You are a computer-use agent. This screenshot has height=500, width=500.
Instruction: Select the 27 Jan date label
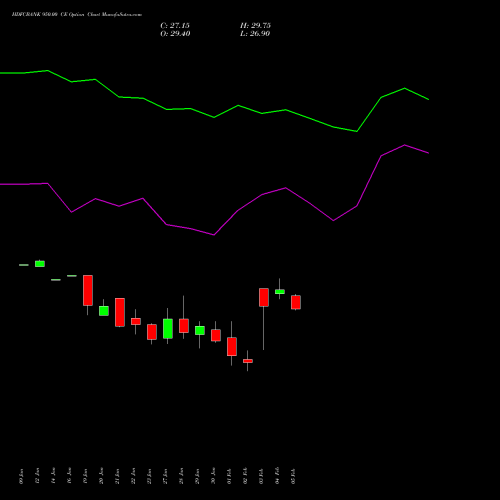[165, 476]
